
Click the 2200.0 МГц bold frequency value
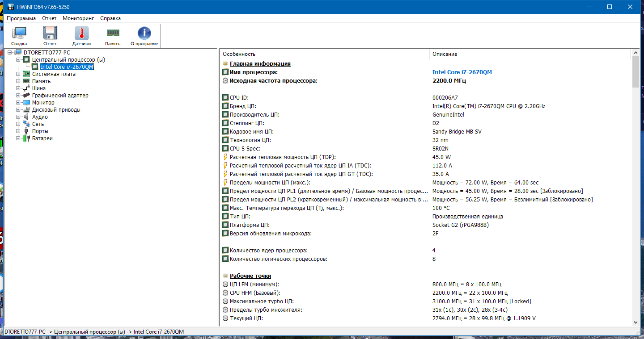click(449, 81)
